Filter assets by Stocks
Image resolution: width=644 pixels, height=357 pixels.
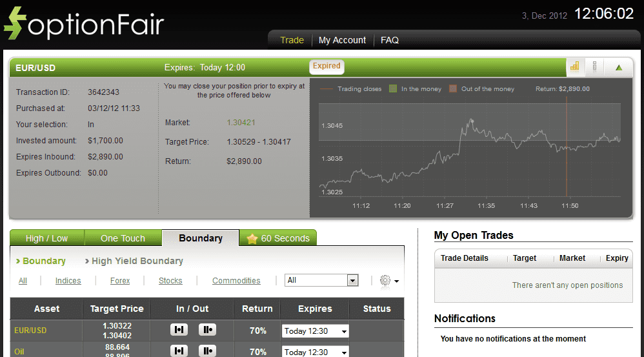170,281
